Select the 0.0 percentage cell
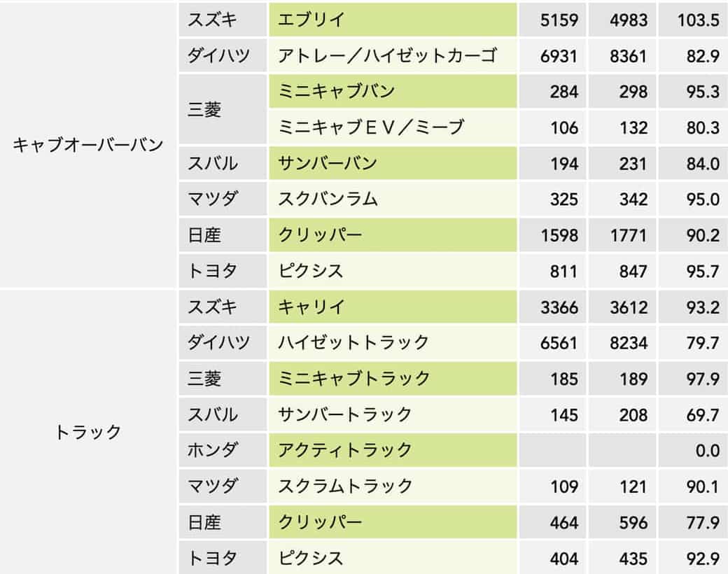728x574 pixels. coord(707,450)
